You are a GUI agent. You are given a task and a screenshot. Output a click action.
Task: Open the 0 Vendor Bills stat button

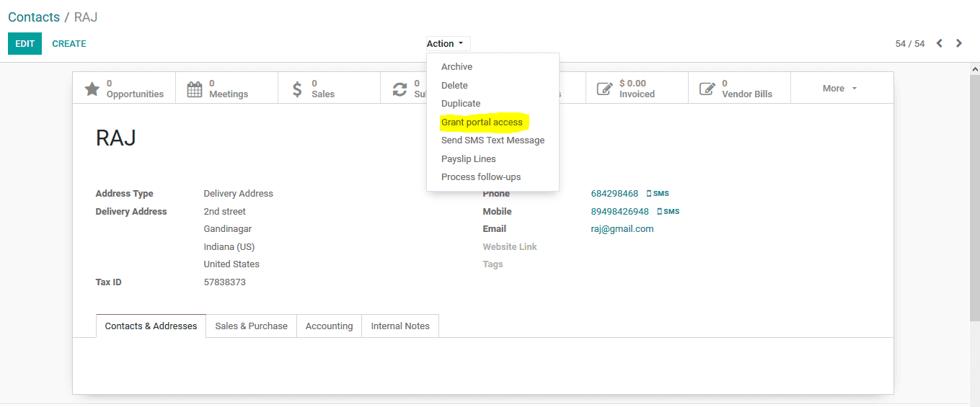pos(739,88)
